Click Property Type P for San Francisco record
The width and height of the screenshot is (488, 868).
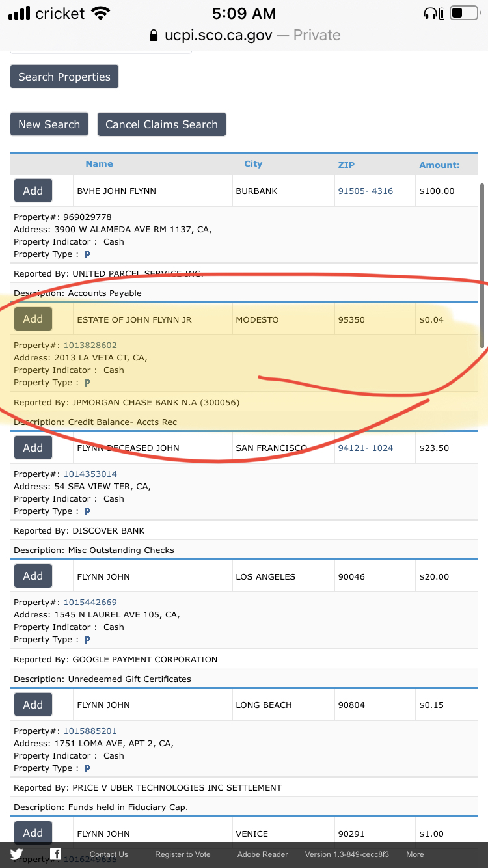87,511
